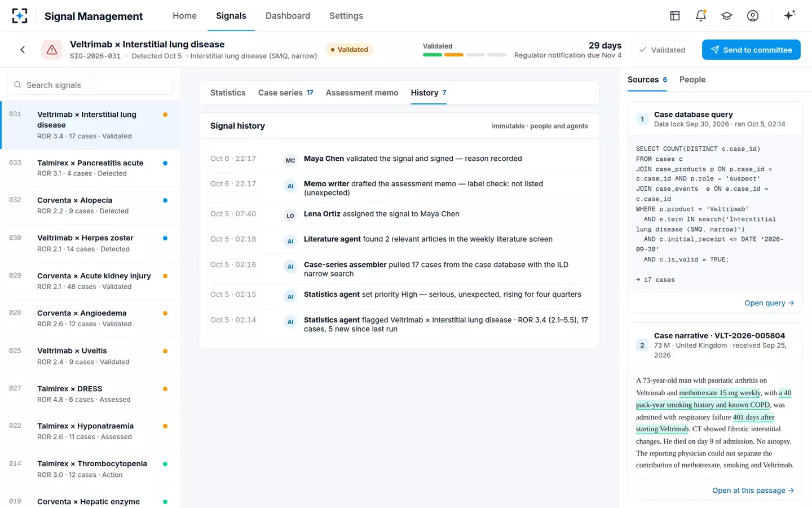Image resolution: width=812 pixels, height=508 pixels.
Task: Click green status dot on Talmirex × Thrombocytopenia
Action: click(x=165, y=464)
